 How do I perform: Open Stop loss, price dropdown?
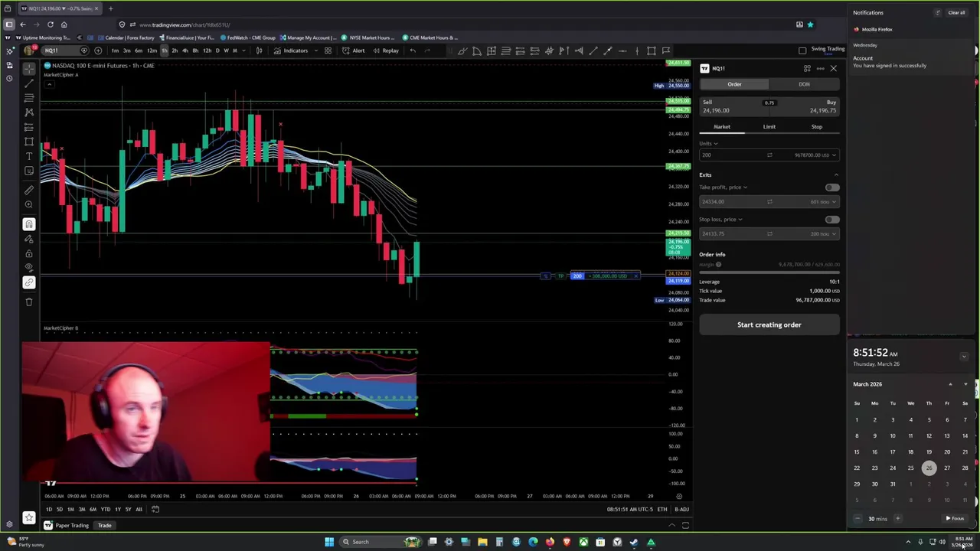(x=720, y=220)
